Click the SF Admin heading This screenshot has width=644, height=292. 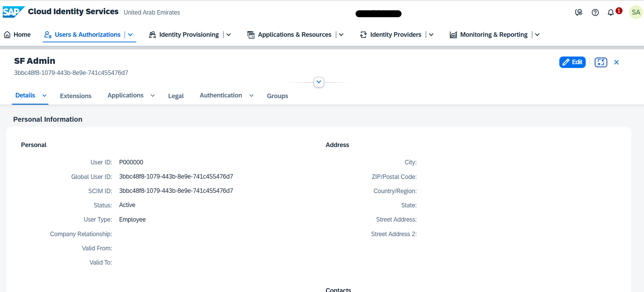pos(35,61)
